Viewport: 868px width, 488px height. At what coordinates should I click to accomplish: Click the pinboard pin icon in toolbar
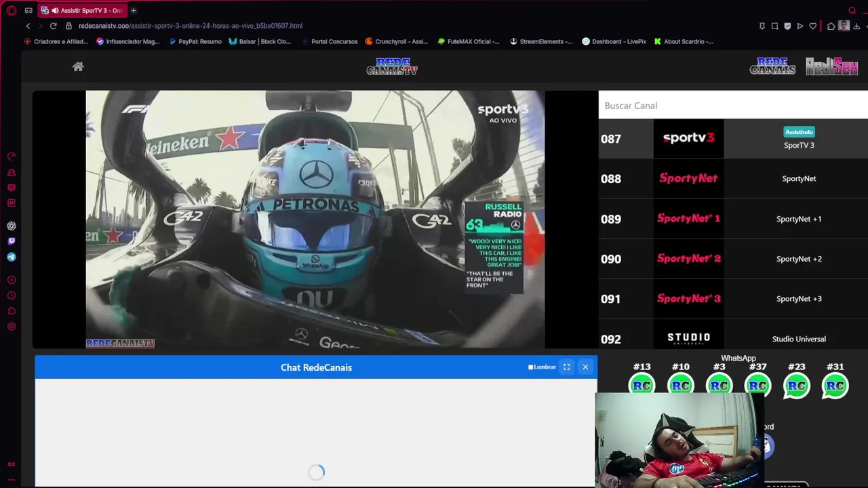coord(762,26)
